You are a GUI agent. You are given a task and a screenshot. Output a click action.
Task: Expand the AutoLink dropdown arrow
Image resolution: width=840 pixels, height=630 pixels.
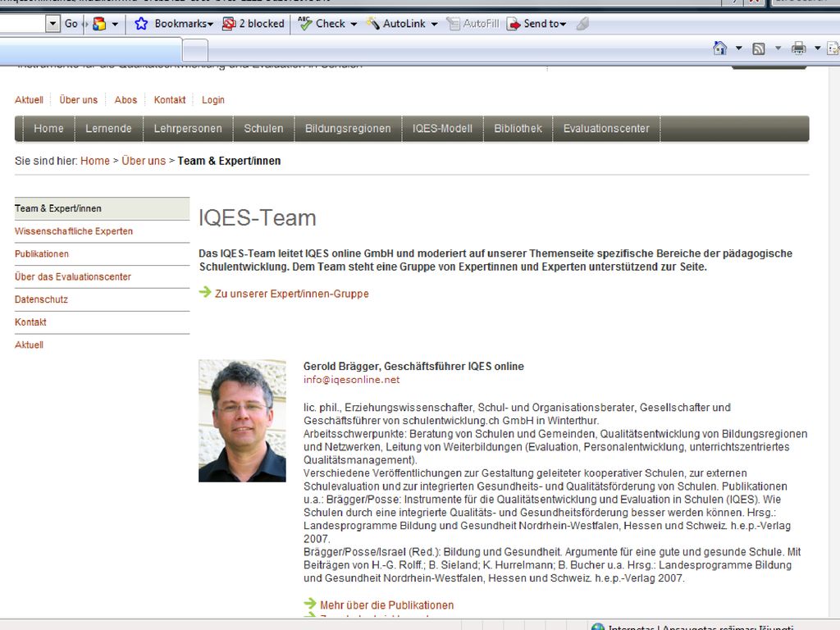(434, 24)
